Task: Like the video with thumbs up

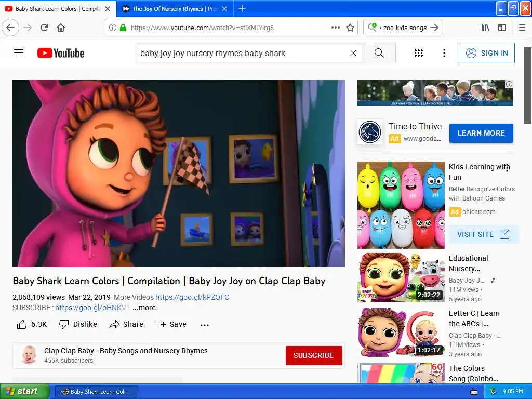Action: (x=32, y=324)
